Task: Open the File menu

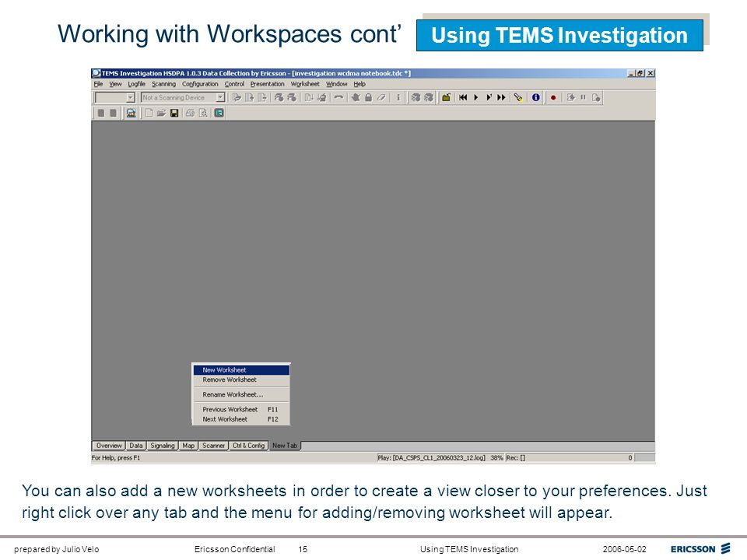Action: click(98, 84)
